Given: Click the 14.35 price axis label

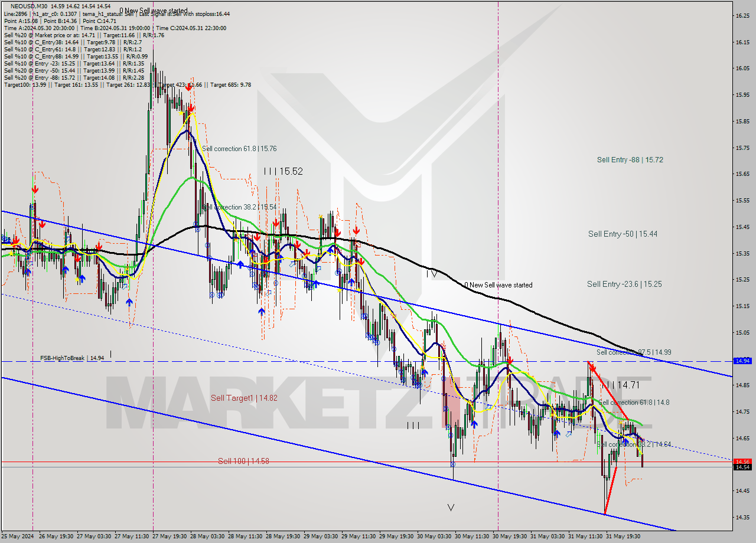Looking at the screenshot, I should point(742,518).
